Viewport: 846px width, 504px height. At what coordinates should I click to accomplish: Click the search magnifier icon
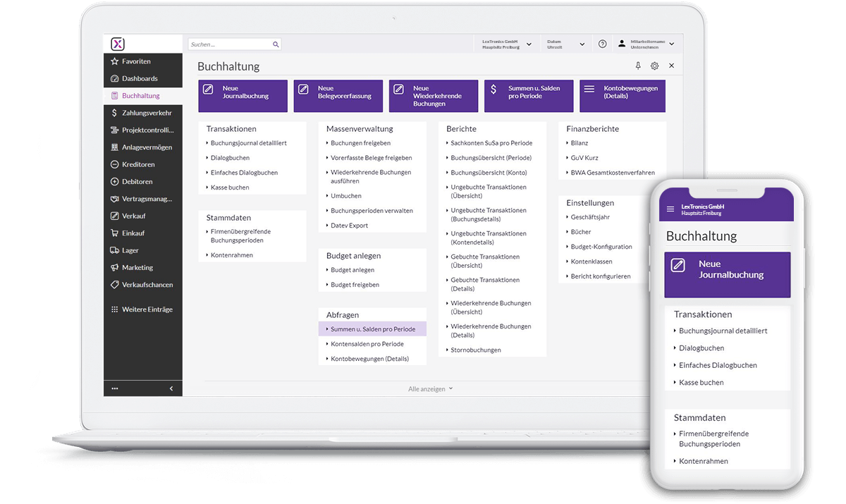pos(276,44)
